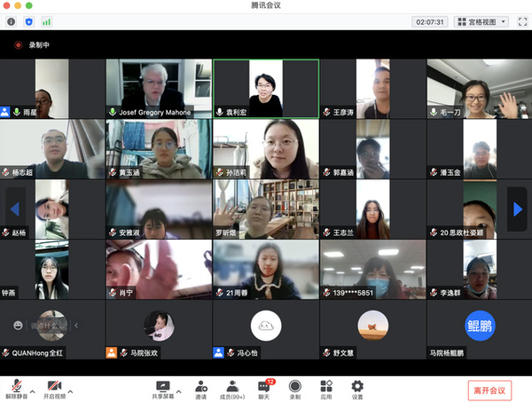
Task: Go to next page of participants
Action: [x=516, y=209]
